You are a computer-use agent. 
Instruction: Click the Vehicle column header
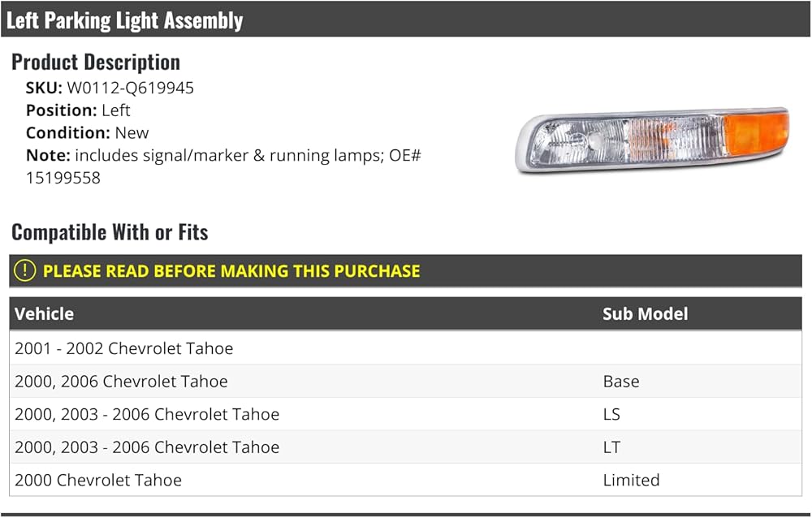coord(44,314)
